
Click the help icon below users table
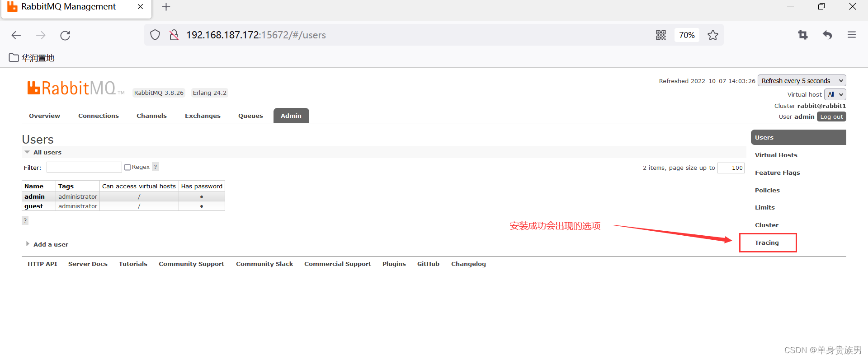click(x=25, y=220)
